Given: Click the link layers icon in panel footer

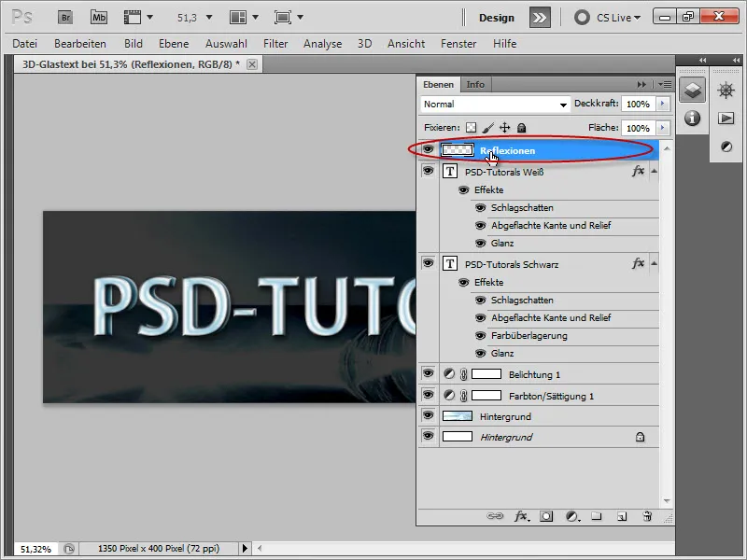Looking at the screenshot, I should point(495,516).
